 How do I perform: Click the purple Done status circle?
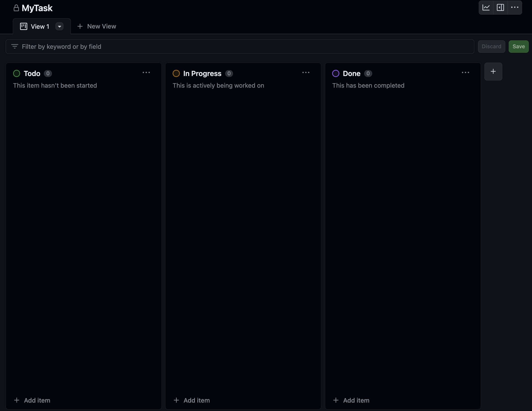(335, 73)
